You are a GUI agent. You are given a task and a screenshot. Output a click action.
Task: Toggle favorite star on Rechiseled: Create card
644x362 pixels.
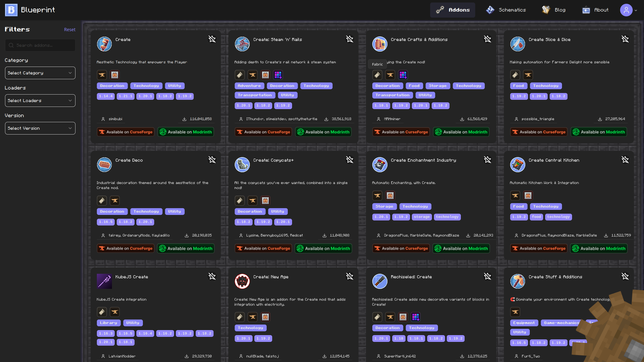pyautogui.click(x=488, y=276)
